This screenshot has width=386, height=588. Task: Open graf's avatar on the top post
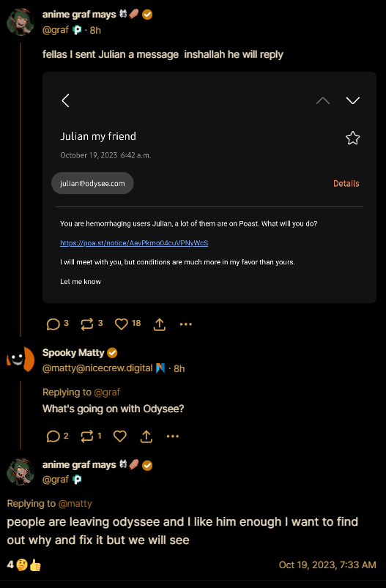pyautogui.click(x=21, y=22)
